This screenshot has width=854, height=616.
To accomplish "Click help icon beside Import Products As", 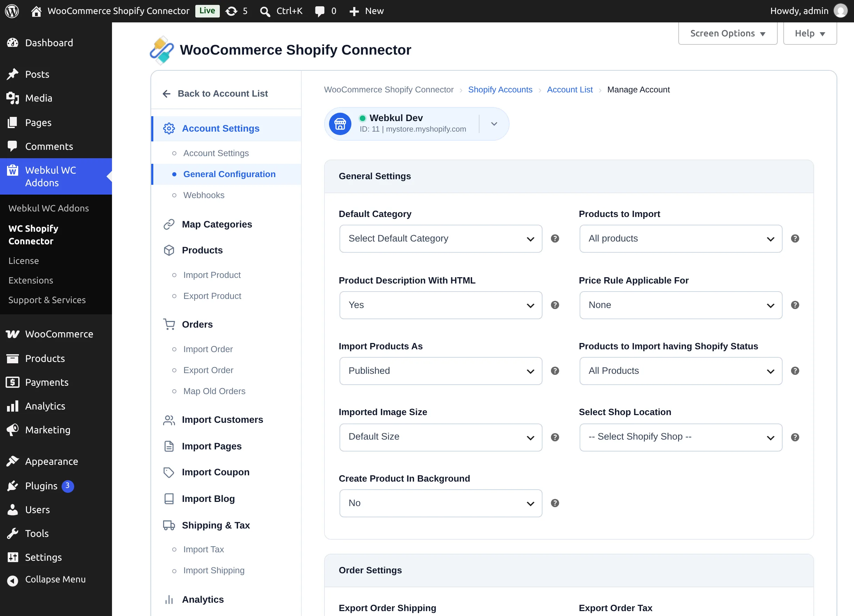I will click(x=555, y=371).
